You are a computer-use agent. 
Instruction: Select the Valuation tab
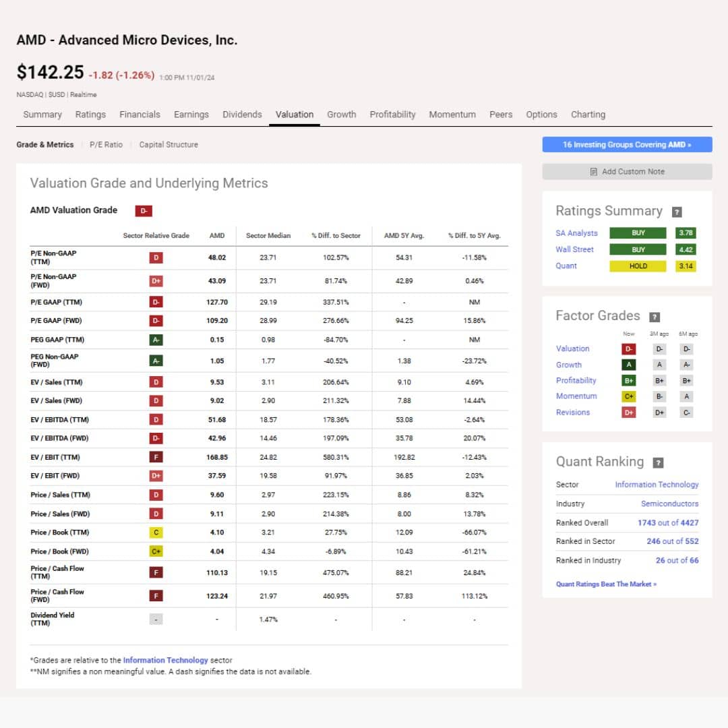(x=295, y=115)
